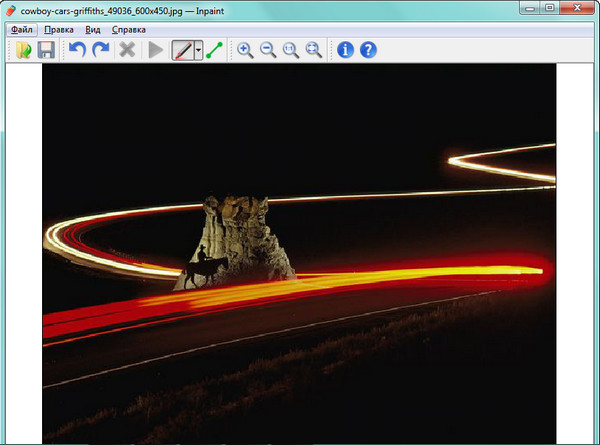Click the help question mark icon
The width and height of the screenshot is (600, 445).
pyautogui.click(x=368, y=49)
